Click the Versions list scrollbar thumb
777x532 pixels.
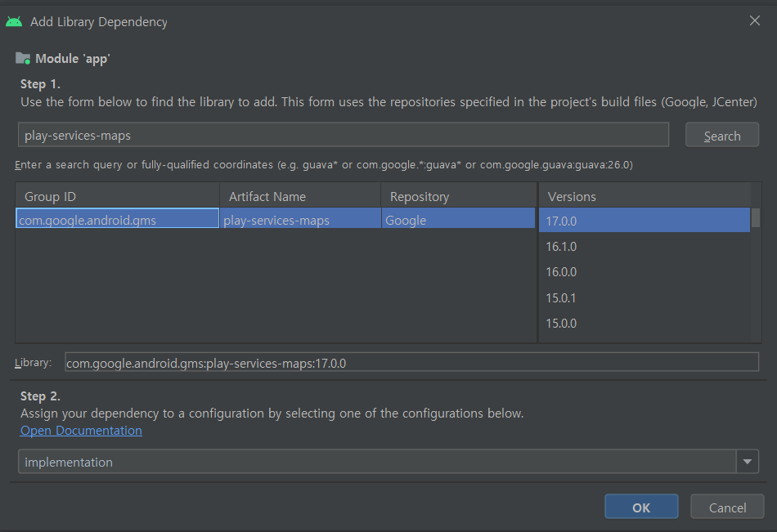coord(756,217)
